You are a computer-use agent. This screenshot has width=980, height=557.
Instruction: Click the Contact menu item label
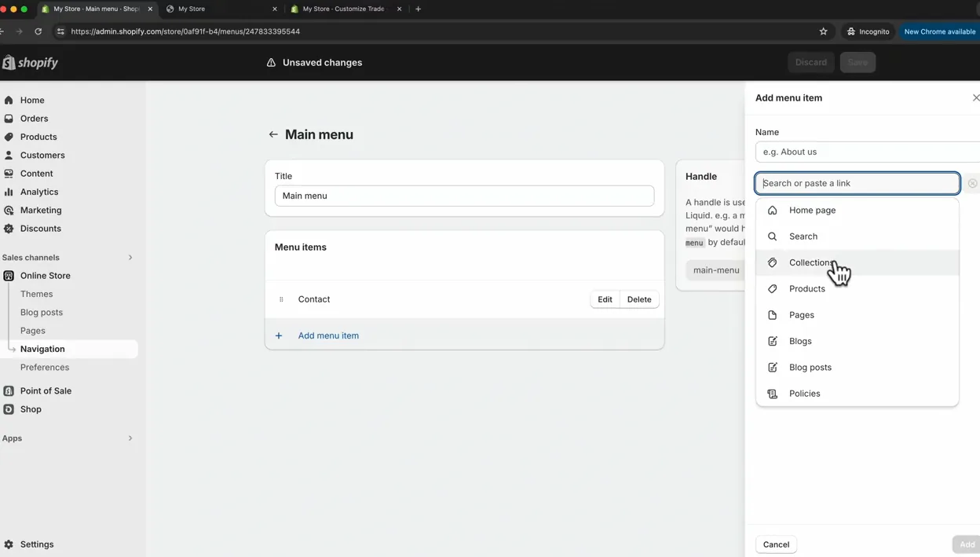point(314,299)
